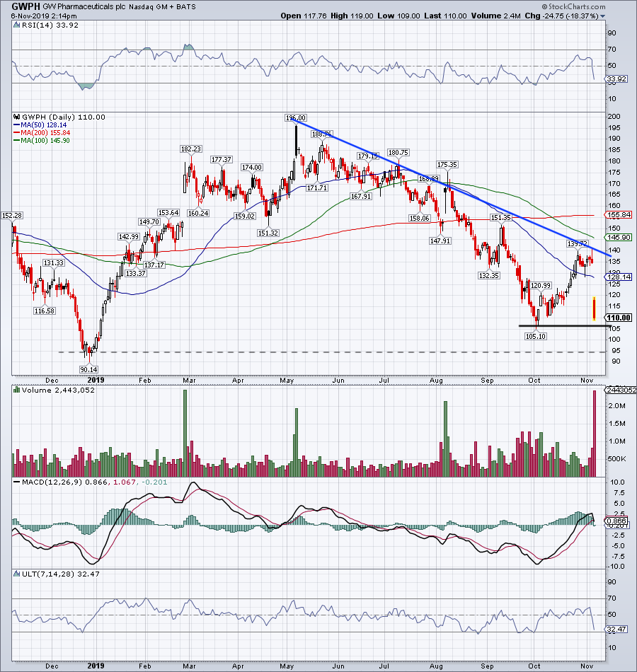Click the RSI(14) 33.92 panel label

point(50,25)
